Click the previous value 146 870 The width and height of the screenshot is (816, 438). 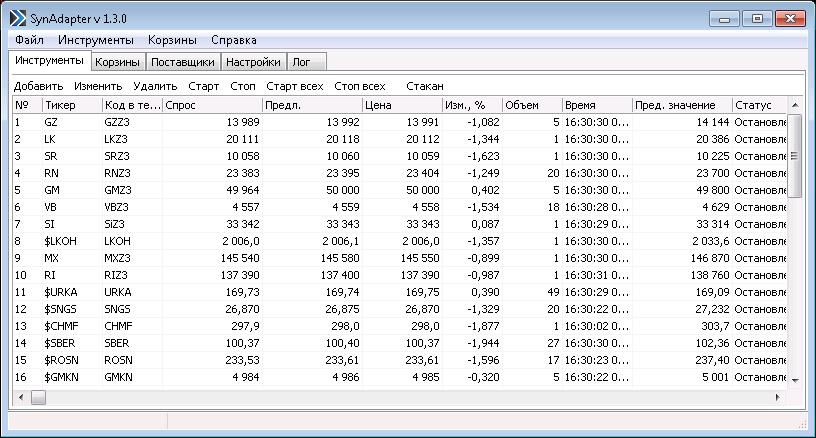click(x=710, y=258)
